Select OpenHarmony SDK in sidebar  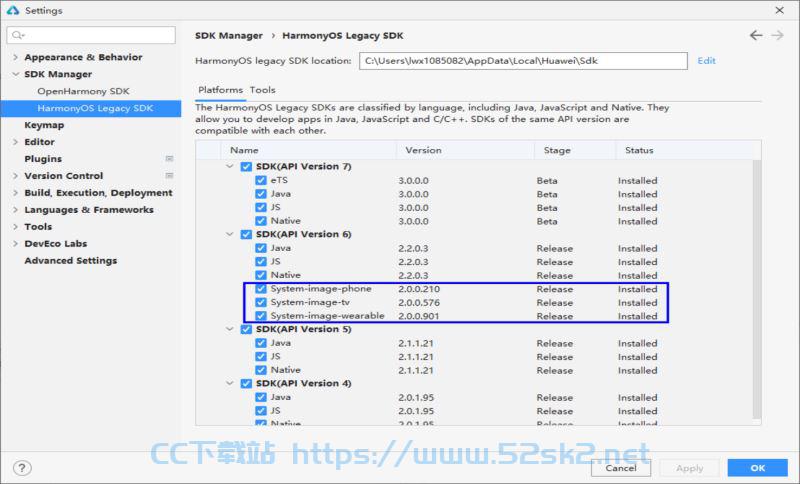83,91
